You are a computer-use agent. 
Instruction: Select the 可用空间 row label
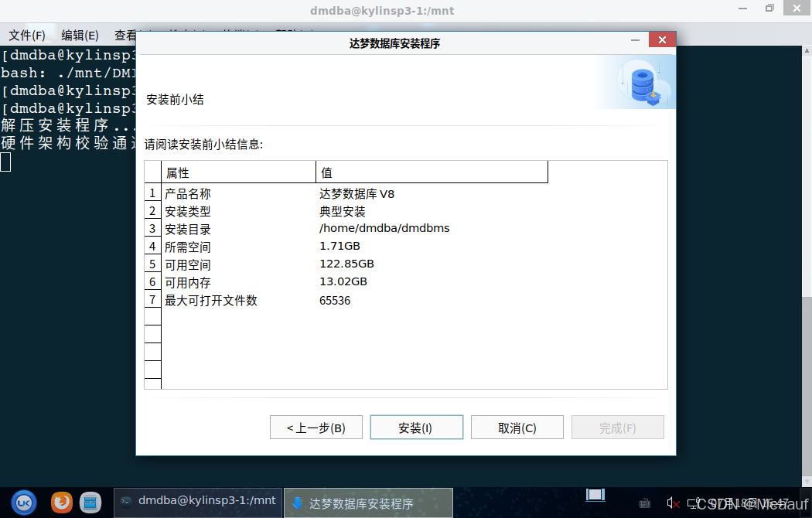(x=187, y=265)
